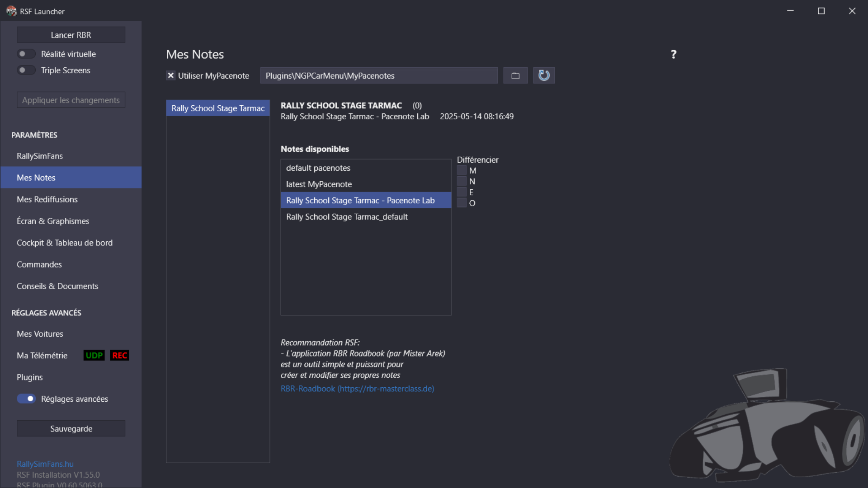
Task: Click the Sauvegarde button
Action: pos(71,428)
